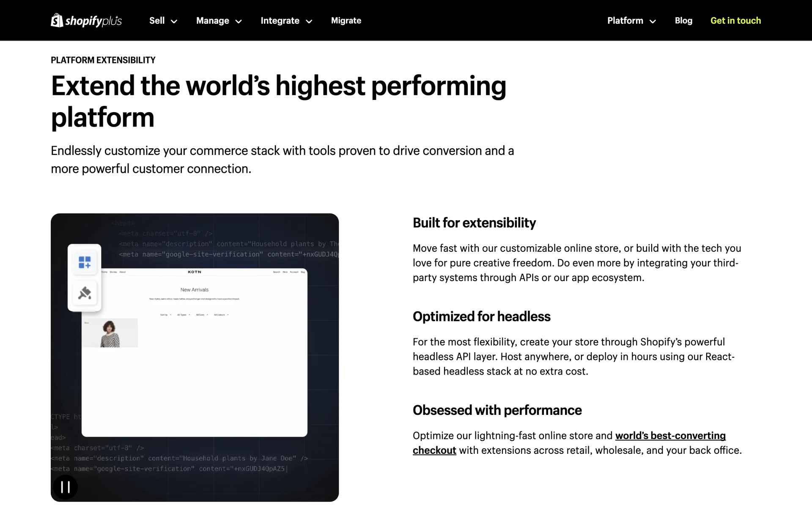Open the Migrate menu item
812x508 pixels.
point(346,20)
